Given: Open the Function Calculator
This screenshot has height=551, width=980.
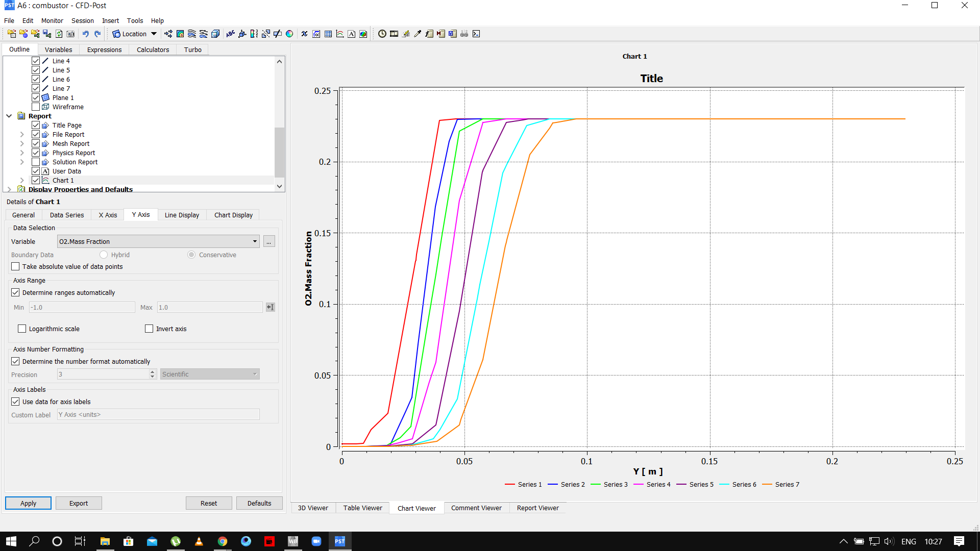Looking at the screenshot, I should (x=429, y=34).
